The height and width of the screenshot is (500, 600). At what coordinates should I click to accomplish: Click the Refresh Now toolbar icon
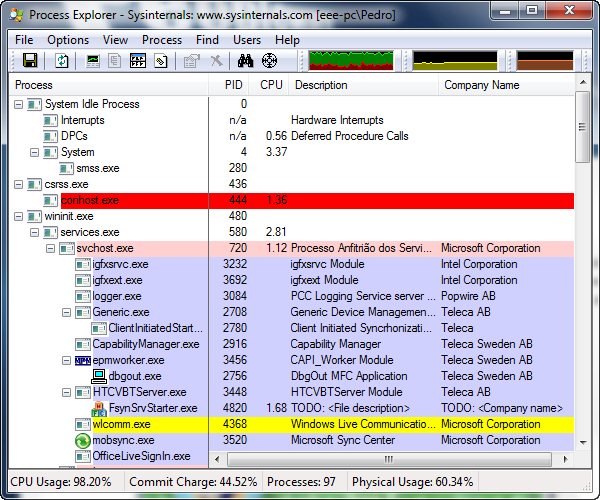click(x=62, y=60)
